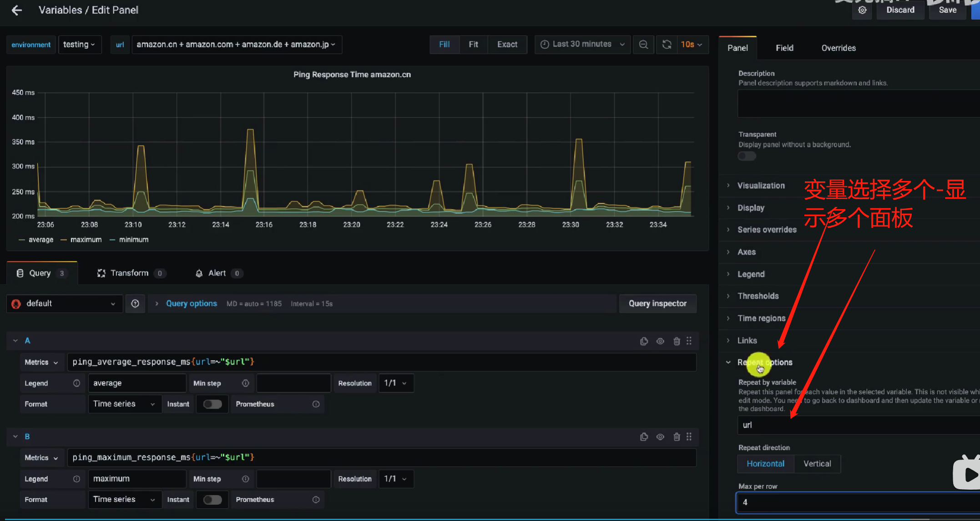Click query A's drag handle icon
The width and height of the screenshot is (980, 521).
click(x=688, y=341)
